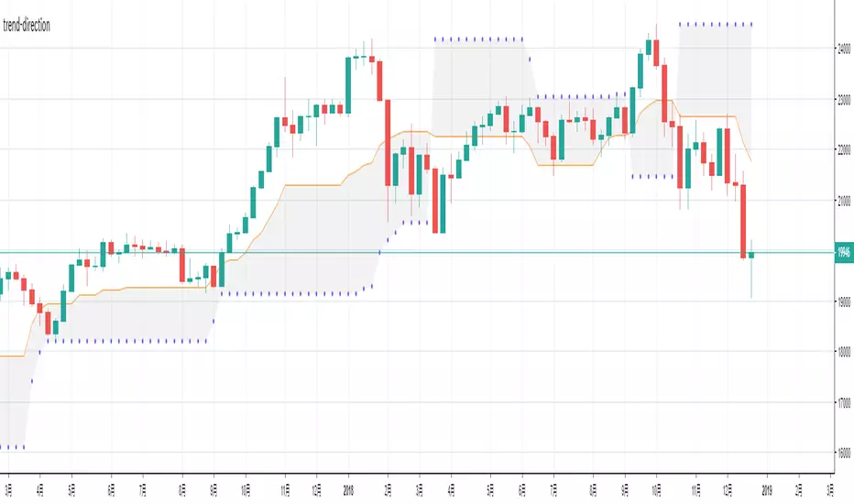The width and height of the screenshot is (854, 504).
Task: Select the last small green candle
Action: (x=751, y=255)
